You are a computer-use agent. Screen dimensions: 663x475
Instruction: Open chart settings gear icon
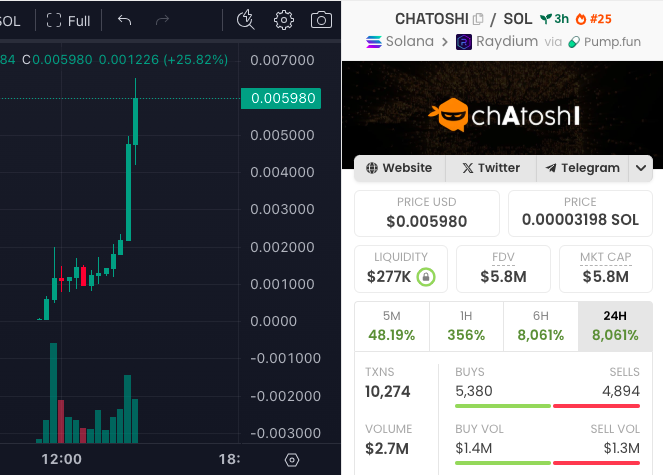coord(284,20)
